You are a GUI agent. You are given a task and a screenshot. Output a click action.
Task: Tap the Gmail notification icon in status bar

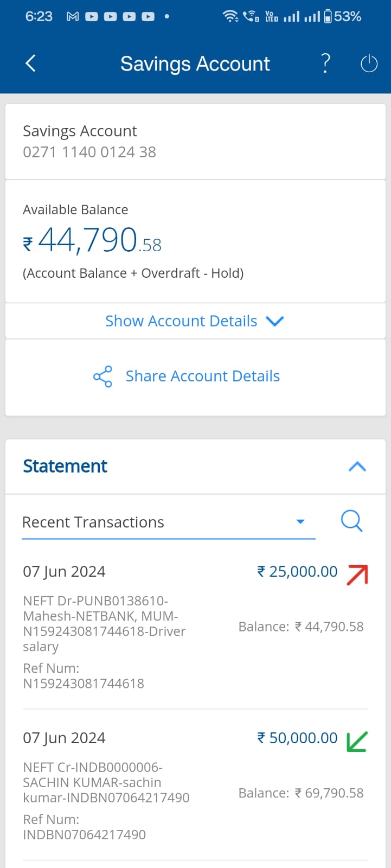[73, 17]
